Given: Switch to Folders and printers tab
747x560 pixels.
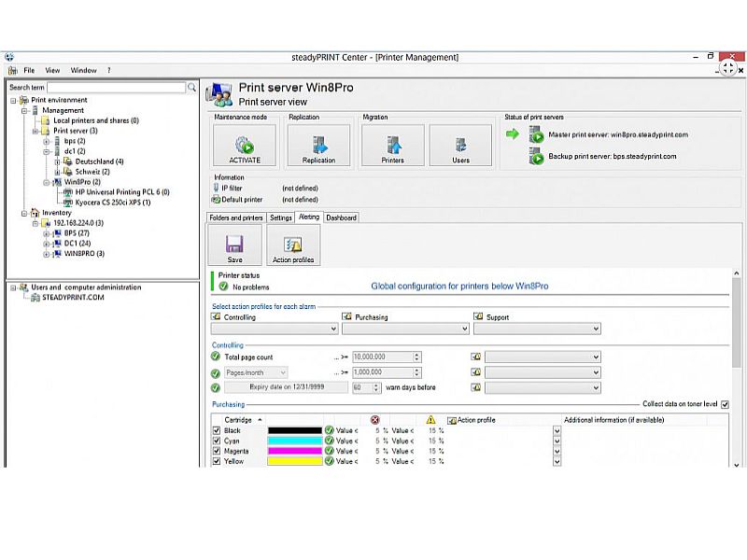Looking at the screenshot, I should point(236,217).
